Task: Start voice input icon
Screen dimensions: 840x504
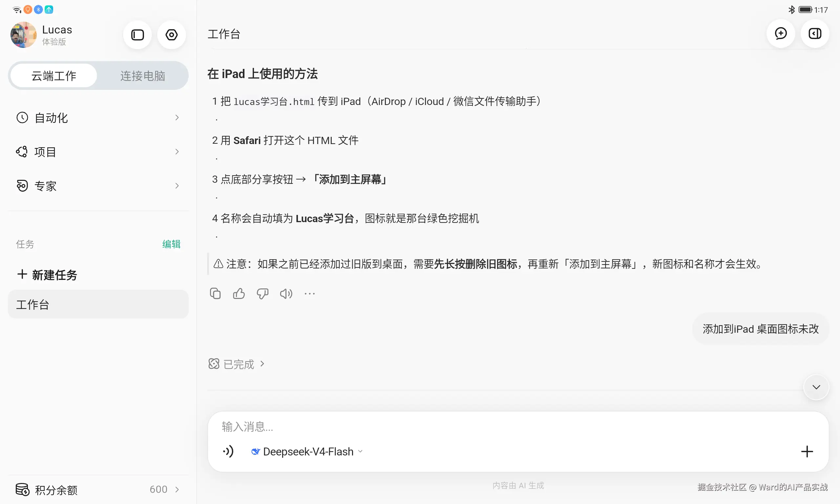Action: (x=228, y=452)
